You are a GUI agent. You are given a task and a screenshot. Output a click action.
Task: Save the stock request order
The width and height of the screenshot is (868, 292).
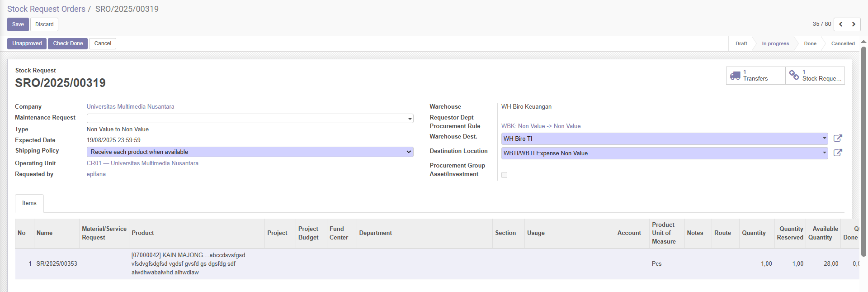[x=18, y=24]
